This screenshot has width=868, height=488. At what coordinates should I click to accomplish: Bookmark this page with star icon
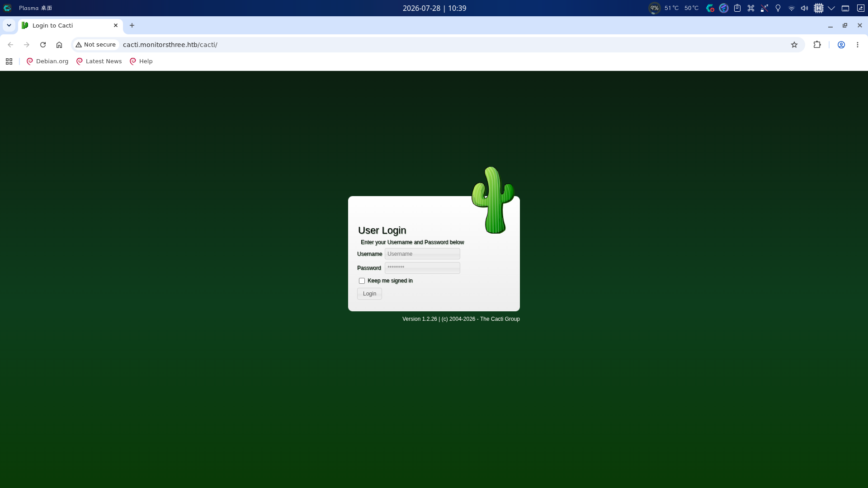(x=794, y=45)
